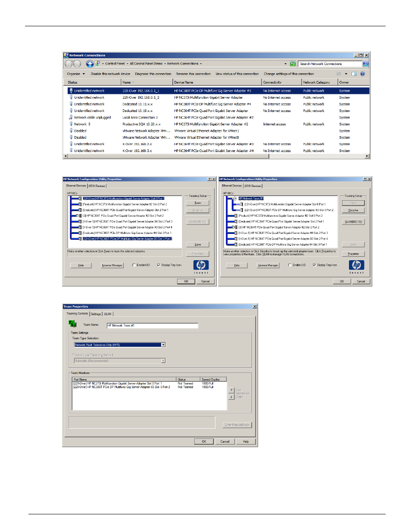Click the Back arrow in Network Connections
The width and height of the screenshot is (411, 532).
click(x=68, y=64)
